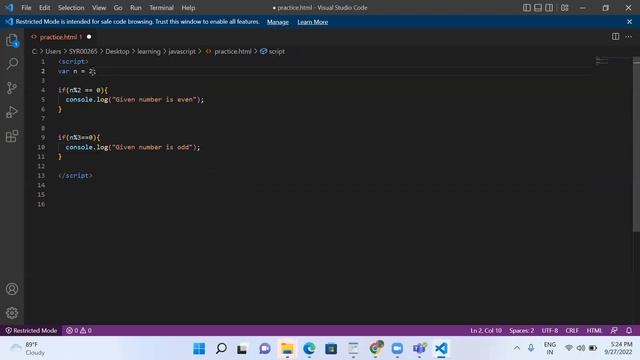
Task: Open the File menu
Action: (26, 8)
